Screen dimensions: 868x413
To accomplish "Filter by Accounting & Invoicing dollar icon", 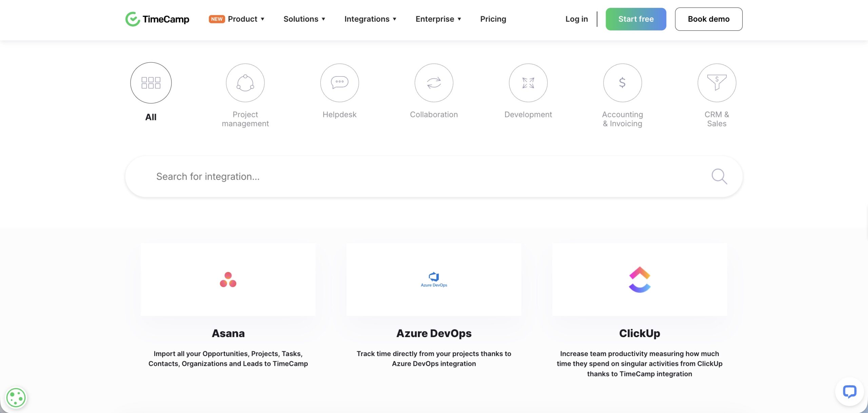I will pyautogui.click(x=622, y=83).
